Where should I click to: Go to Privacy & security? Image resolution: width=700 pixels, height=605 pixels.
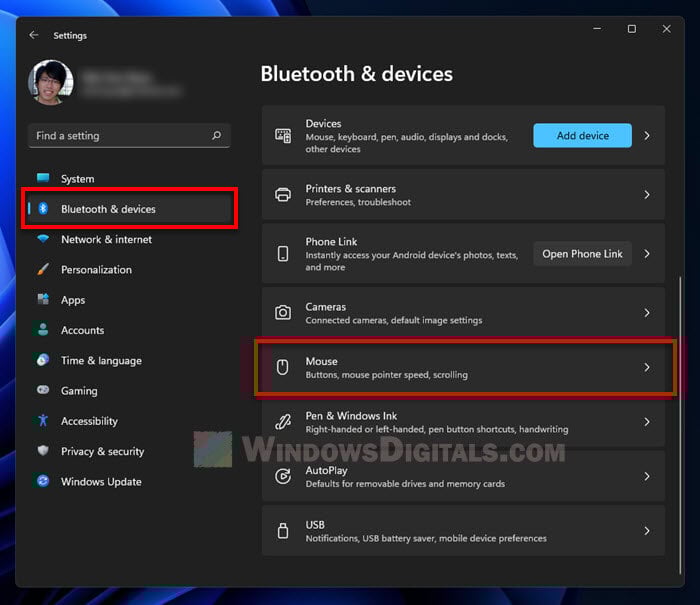(129, 451)
